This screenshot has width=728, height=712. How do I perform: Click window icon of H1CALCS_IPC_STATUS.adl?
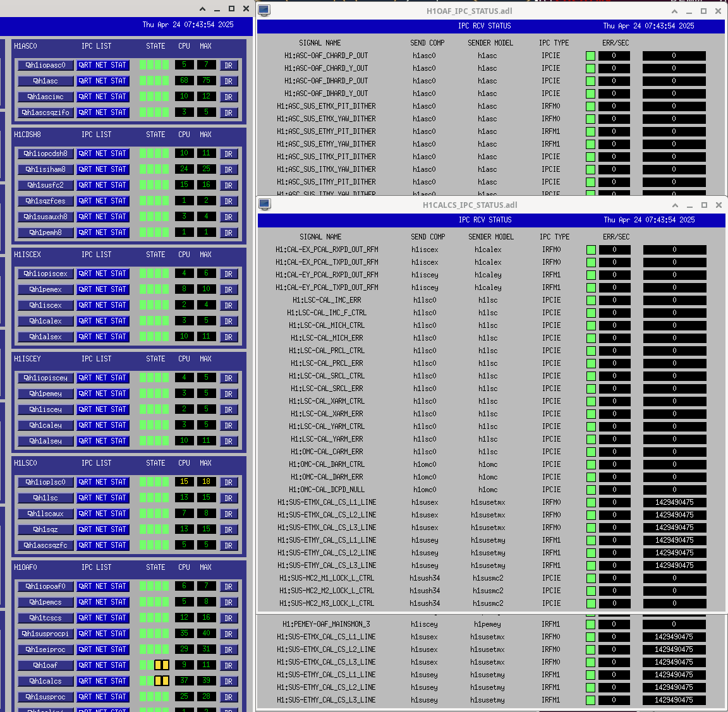click(x=265, y=204)
